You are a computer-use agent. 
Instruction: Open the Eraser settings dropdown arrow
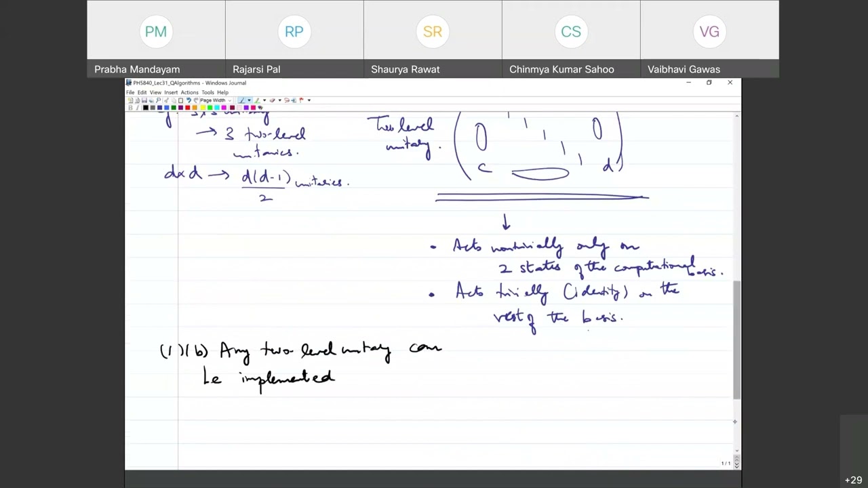(x=280, y=100)
